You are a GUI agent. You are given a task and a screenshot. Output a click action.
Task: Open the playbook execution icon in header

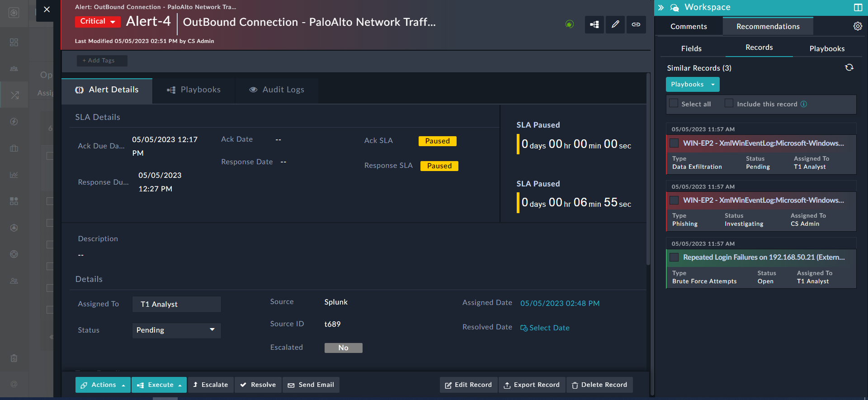pyautogui.click(x=594, y=24)
